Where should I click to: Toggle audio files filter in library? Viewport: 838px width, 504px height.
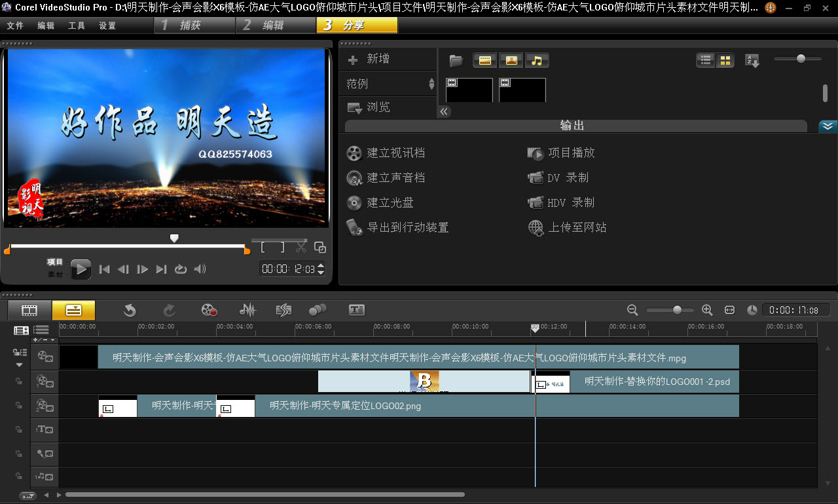[x=537, y=61]
